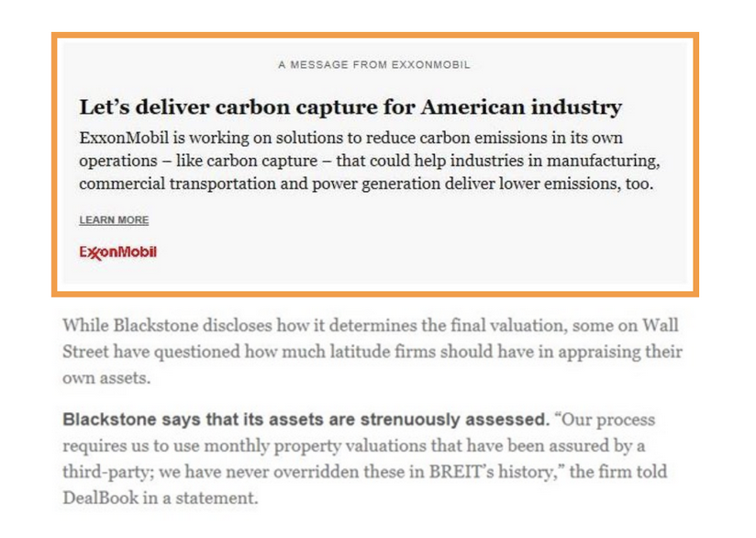Click the LEARN MORE link

[x=114, y=220]
